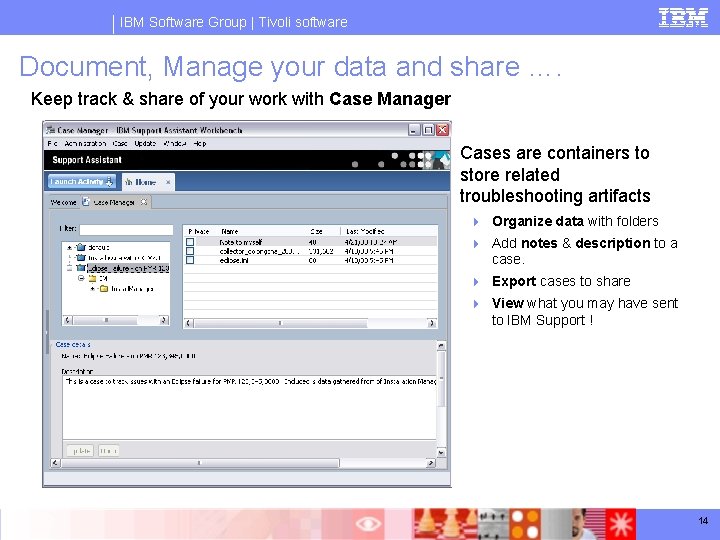Click the eye icon in the slide footer
This screenshot has width=720, height=540.
368,524
